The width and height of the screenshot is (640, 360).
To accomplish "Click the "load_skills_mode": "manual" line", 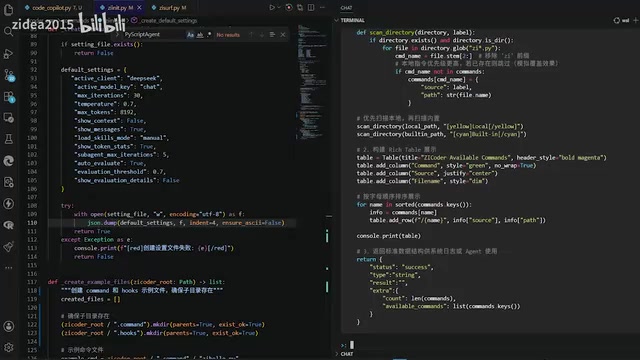I will pos(122,138).
